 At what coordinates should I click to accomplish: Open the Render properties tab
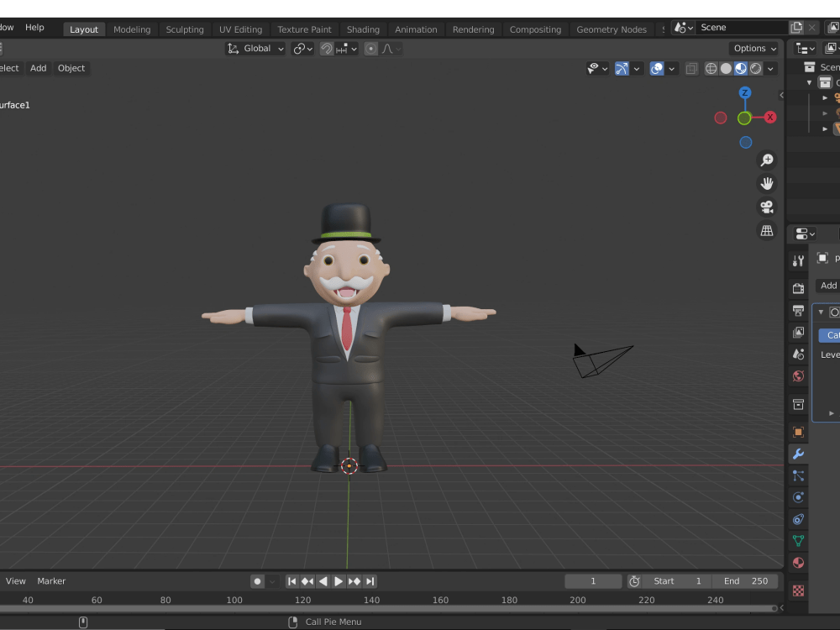798,289
